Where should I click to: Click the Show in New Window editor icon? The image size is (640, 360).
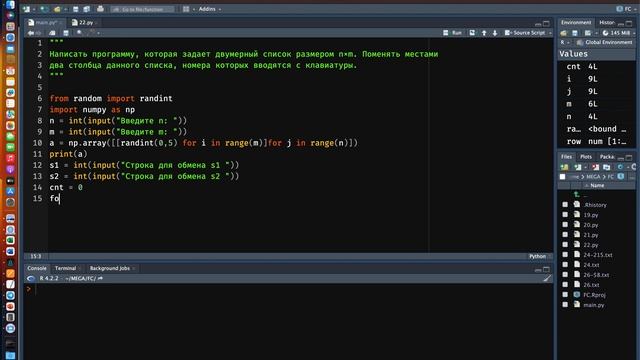pos(52,33)
